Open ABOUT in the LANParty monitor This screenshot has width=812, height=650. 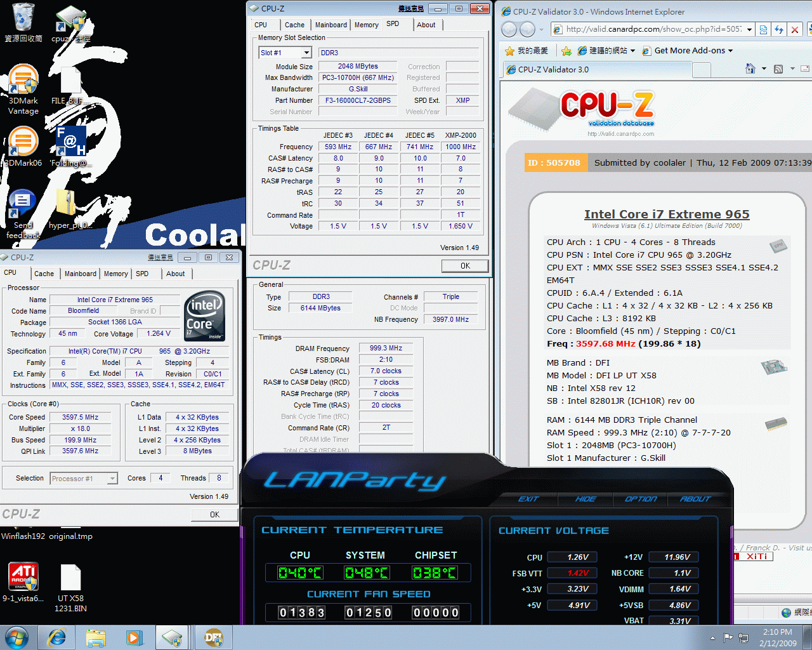point(695,499)
